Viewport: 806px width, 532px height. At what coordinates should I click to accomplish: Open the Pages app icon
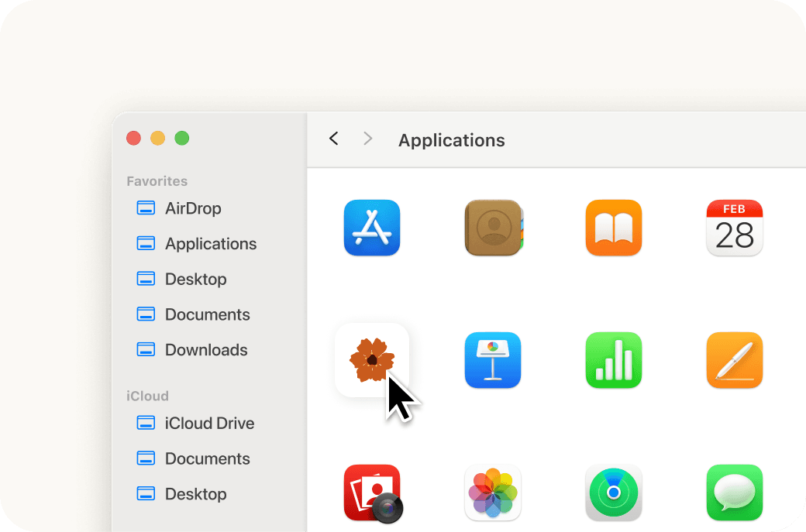(x=735, y=360)
